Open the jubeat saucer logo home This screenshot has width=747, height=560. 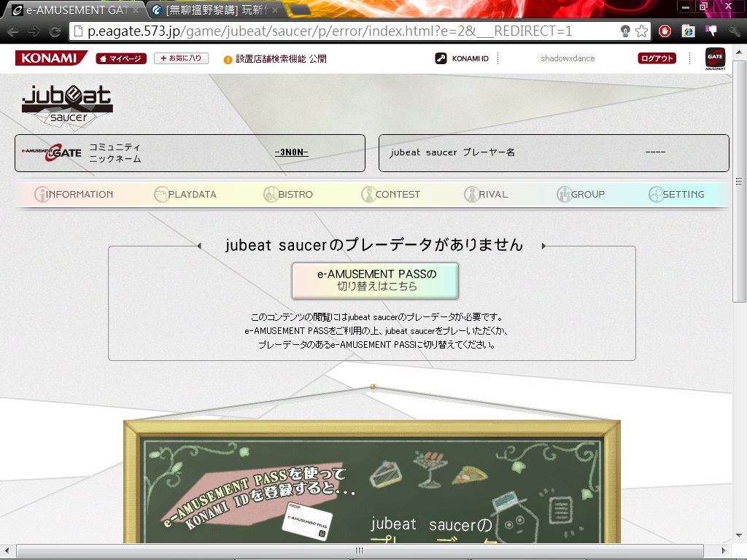tap(67, 104)
